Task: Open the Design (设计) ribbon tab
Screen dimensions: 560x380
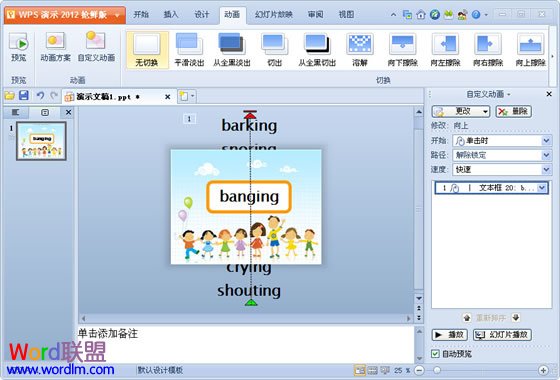Action: click(201, 15)
